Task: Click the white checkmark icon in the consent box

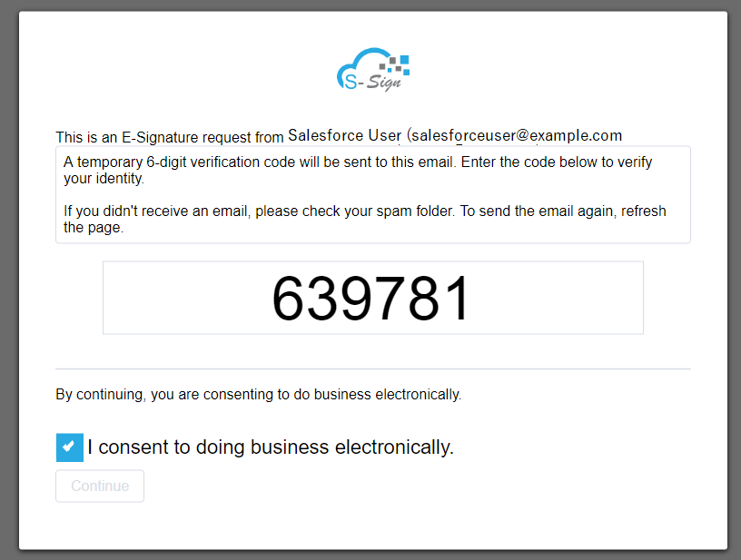Action: pos(69,447)
